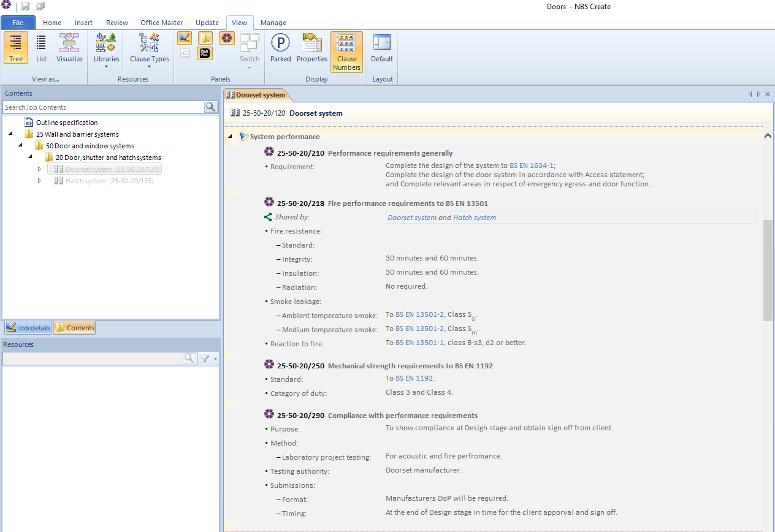Open the BS EN 1634-1 link
Image resolution: width=775 pixels, height=532 pixels.
pos(532,165)
